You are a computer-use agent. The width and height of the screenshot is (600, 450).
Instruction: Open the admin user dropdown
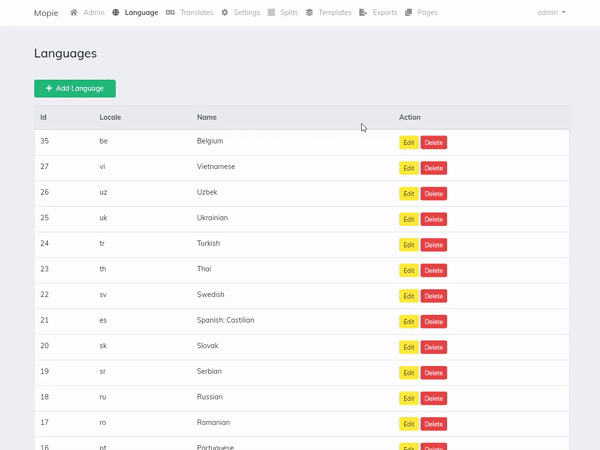point(551,13)
